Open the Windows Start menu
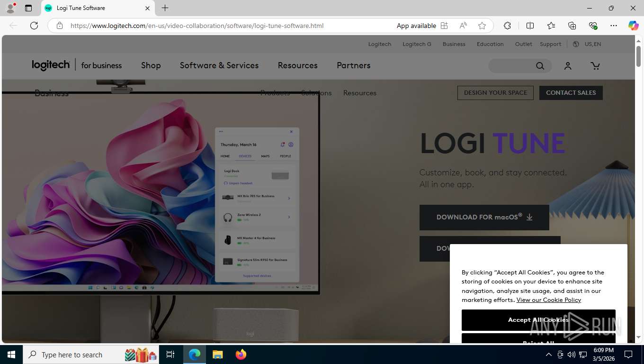 (x=11, y=355)
